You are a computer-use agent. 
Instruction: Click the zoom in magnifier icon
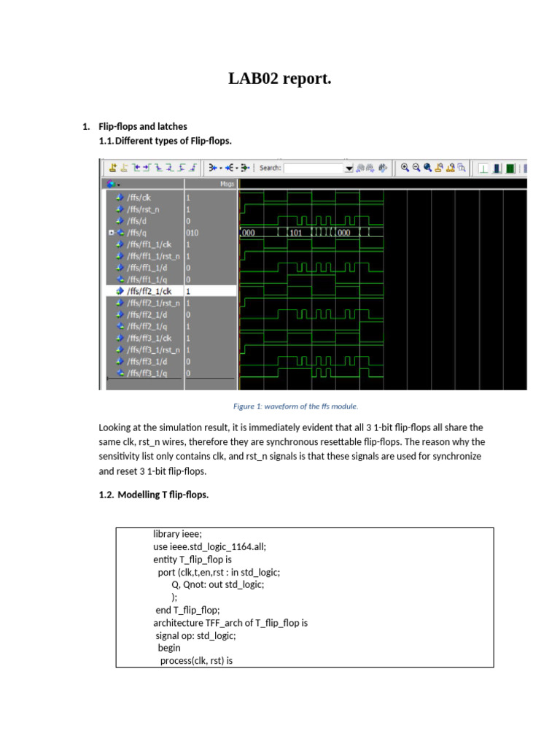(404, 168)
